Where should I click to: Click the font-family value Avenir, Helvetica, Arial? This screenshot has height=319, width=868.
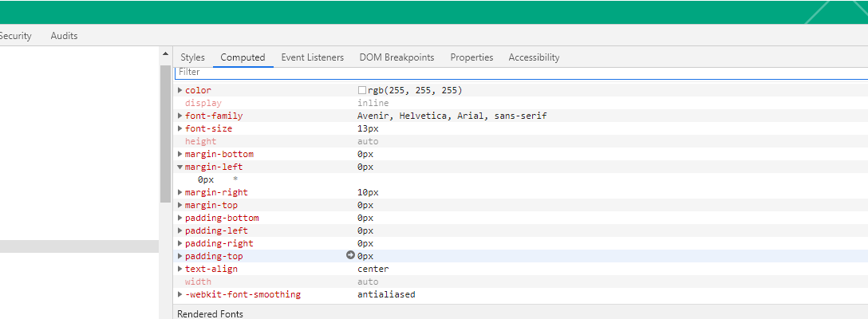452,116
